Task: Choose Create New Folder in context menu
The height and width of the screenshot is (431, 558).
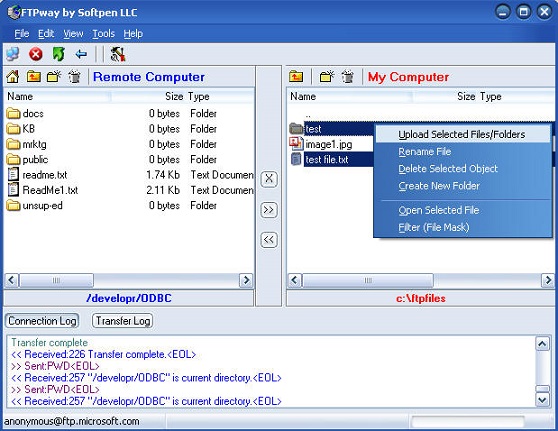Action: pos(463,186)
